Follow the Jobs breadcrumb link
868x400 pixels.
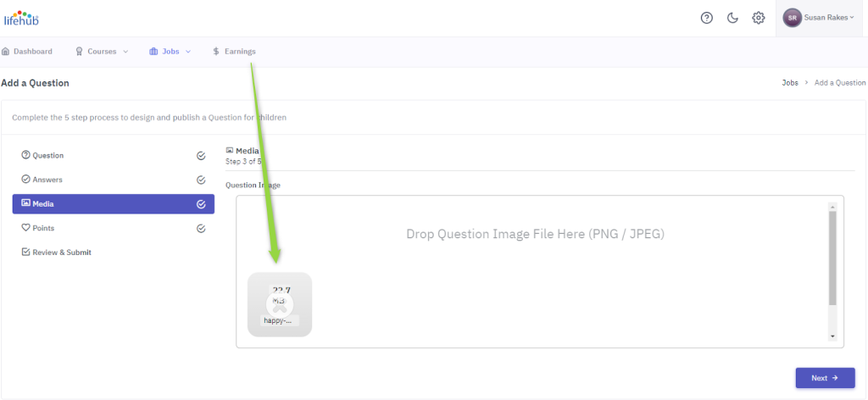790,82
